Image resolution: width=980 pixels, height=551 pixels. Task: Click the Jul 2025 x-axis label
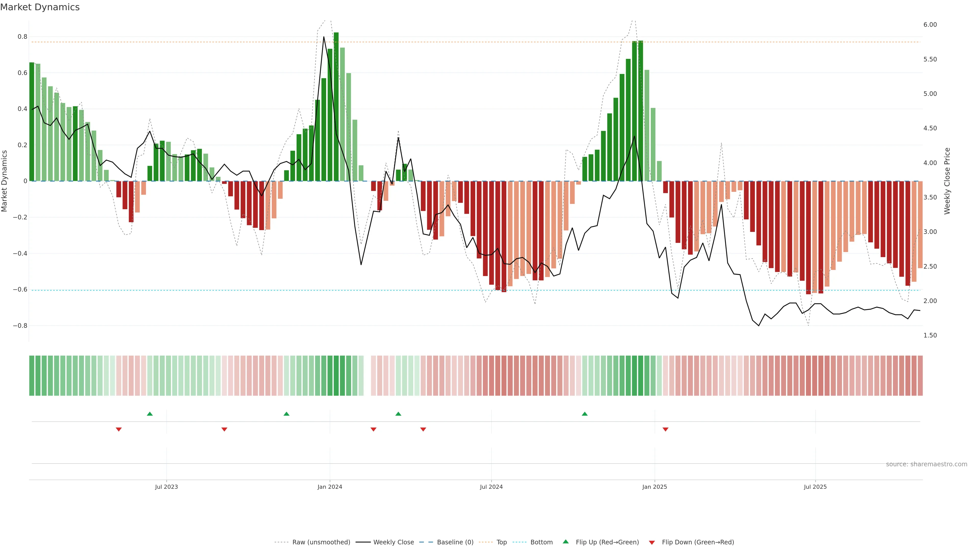coord(815,487)
